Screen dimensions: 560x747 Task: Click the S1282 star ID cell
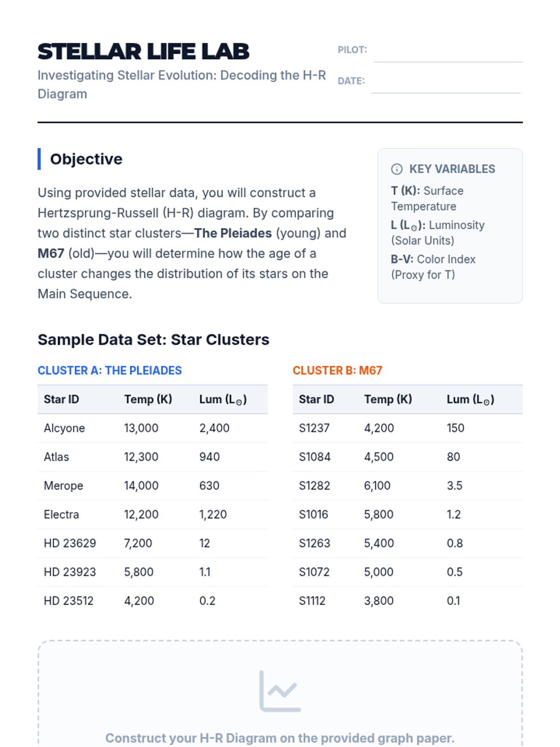315,486
